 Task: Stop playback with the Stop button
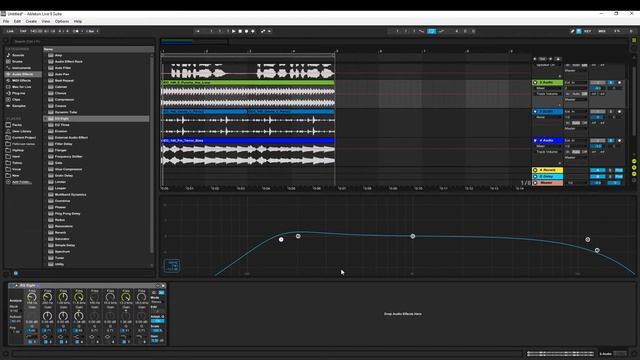[240, 31]
